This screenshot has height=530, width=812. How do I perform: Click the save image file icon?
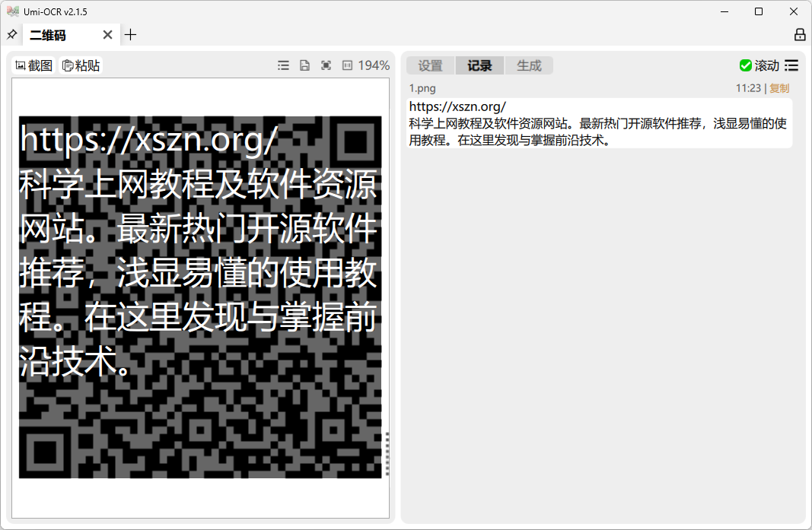[x=304, y=65]
